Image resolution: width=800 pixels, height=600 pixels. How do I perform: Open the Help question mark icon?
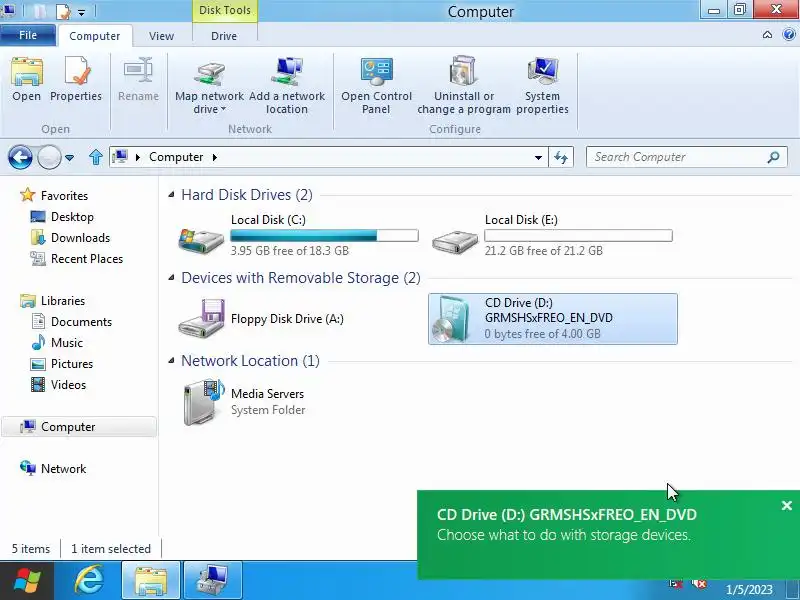[x=789, y=35]
